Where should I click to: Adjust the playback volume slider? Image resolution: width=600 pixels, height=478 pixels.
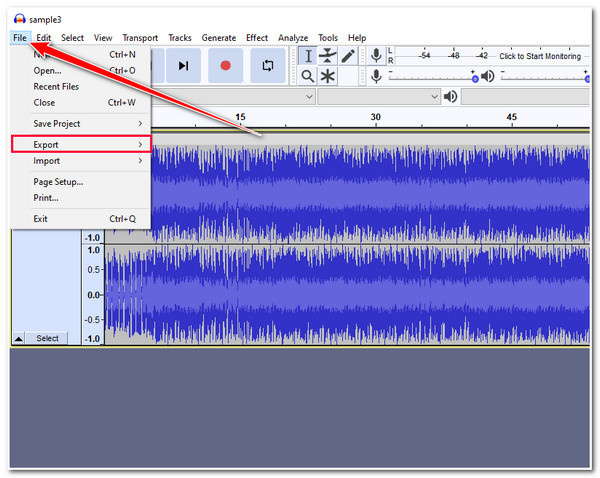pos(545,77)
